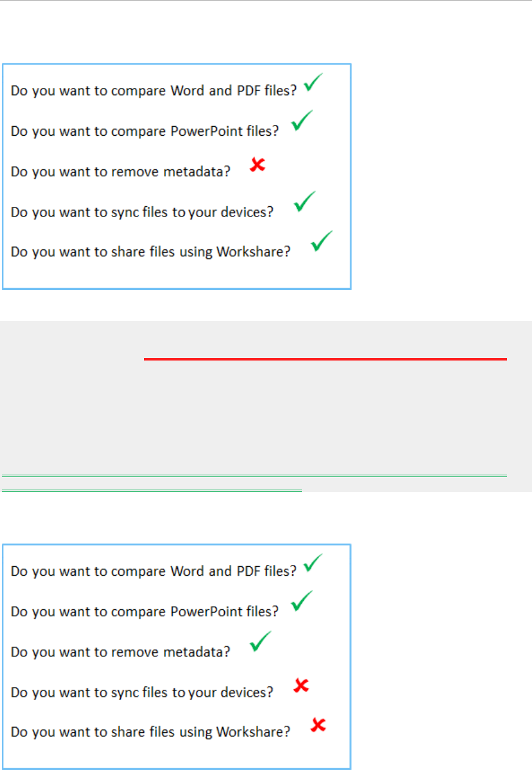Select red cross next to sync files question
Image resolution: width=532 pixels, height=770 pixels.
pos(302,686)
